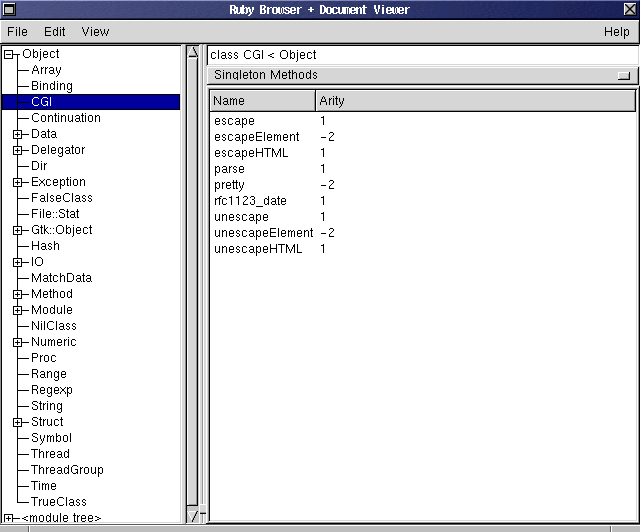Expand the Gtk::Object tree node
This screenshot has height=532, width=640.
click(x=18, y=230)
